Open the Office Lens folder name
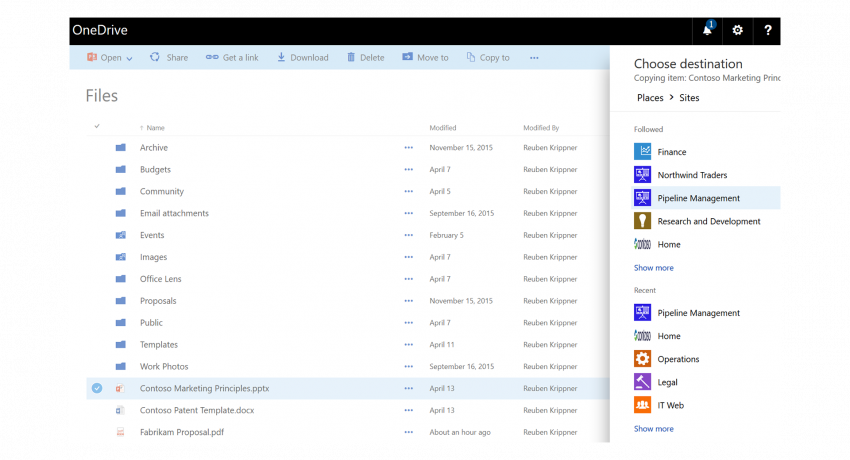 (160, 279)
